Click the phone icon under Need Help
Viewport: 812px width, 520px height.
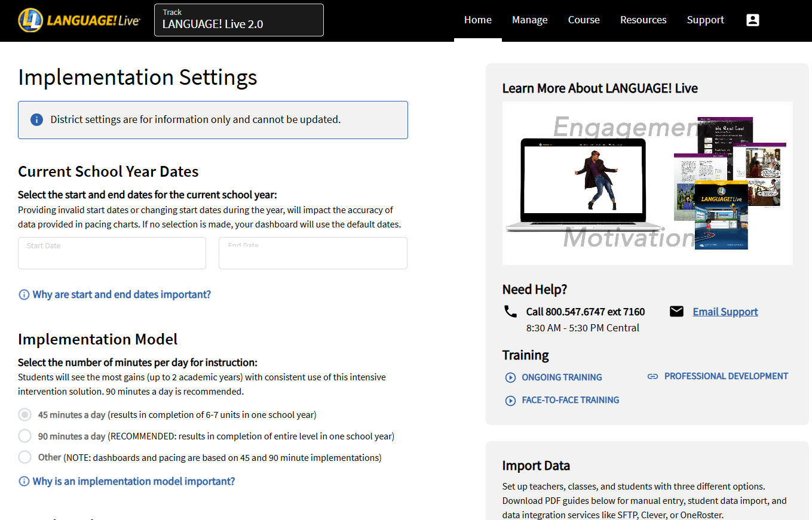pyautogui.click(x=510, y=311)
